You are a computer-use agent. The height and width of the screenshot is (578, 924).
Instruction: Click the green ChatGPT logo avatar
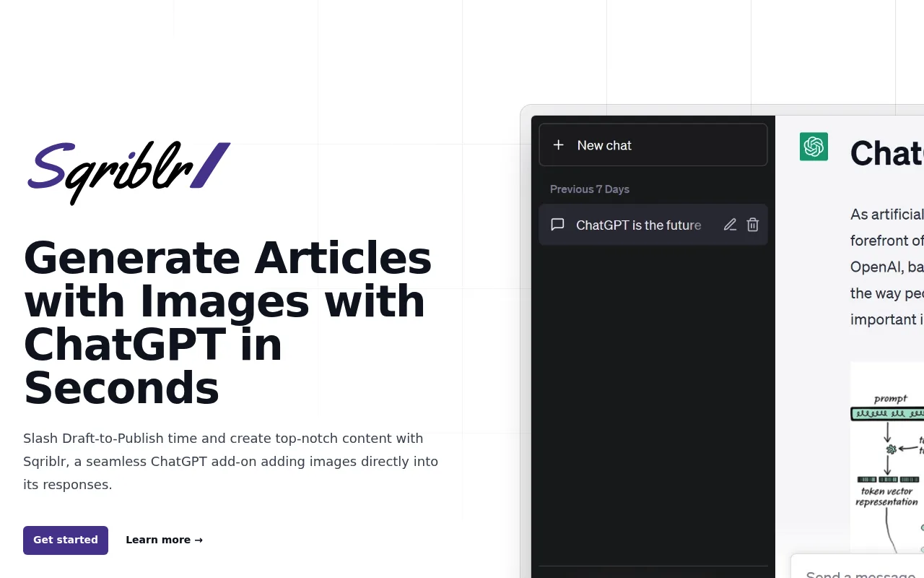[x=814, y=147]
